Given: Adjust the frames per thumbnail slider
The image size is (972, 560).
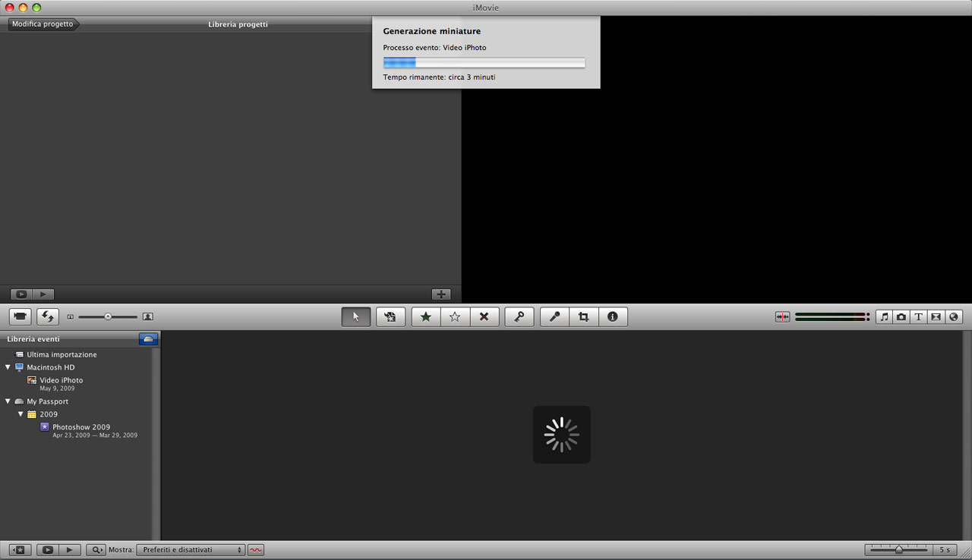Looking at the screenshot, I should pos(899,550).
